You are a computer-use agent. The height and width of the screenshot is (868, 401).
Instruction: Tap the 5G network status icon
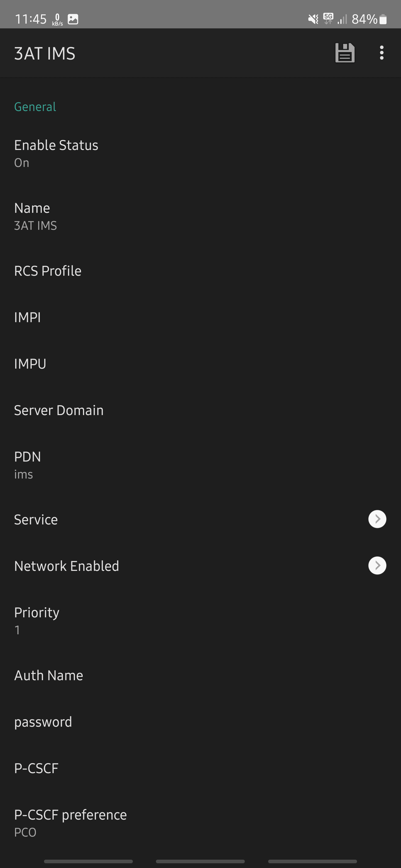328,19
